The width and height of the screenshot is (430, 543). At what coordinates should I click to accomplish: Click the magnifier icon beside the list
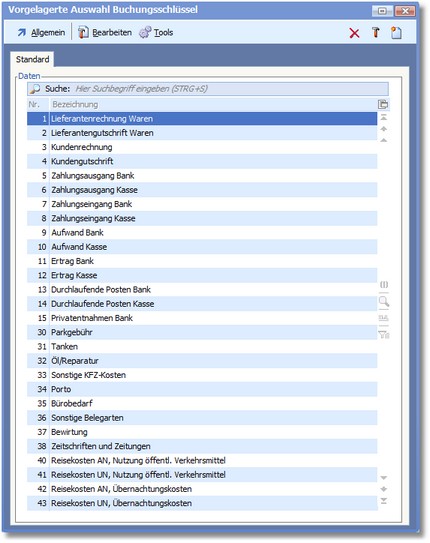tap(384, 301)
